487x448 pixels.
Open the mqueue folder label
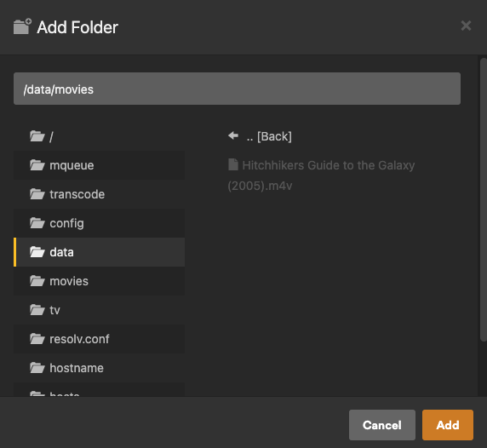(72, 165)
